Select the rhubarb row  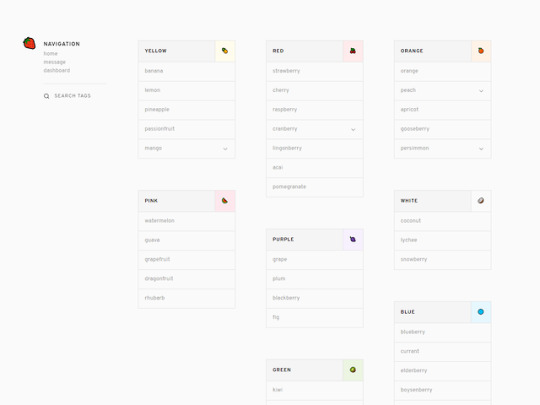pyautogui.click(x=187, y=298)
